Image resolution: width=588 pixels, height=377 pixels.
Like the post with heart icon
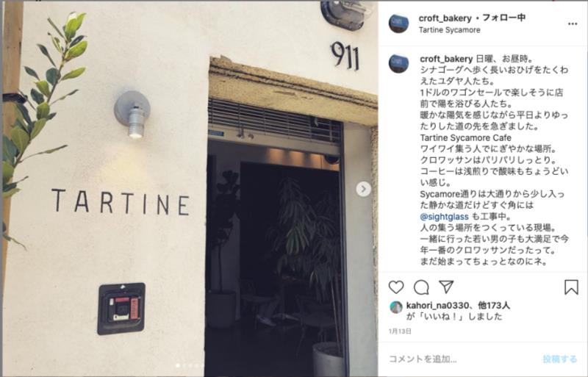[x=396, y=287]
